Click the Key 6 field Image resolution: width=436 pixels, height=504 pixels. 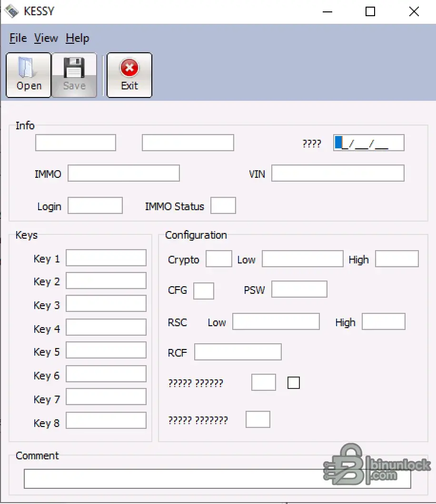[106, 374]
